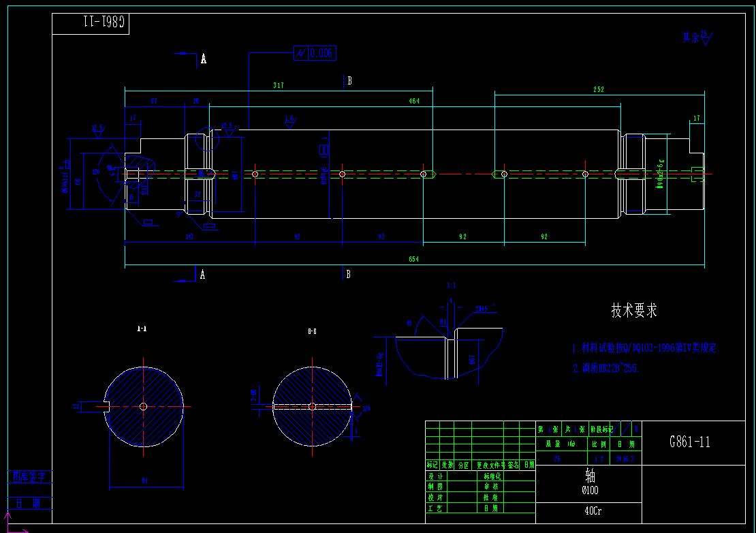Click the B-B section view label
Image resolution: width=756 pixels, height=533 pixels.
(312, 331)
